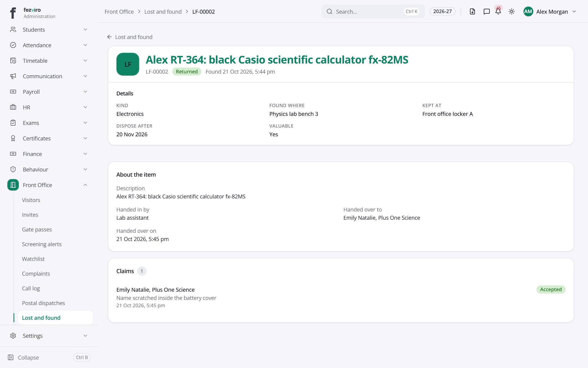The height and width of the screenshot is (368, 588).
Task: Expand the Settings section chevron
Action: (85, 336)
